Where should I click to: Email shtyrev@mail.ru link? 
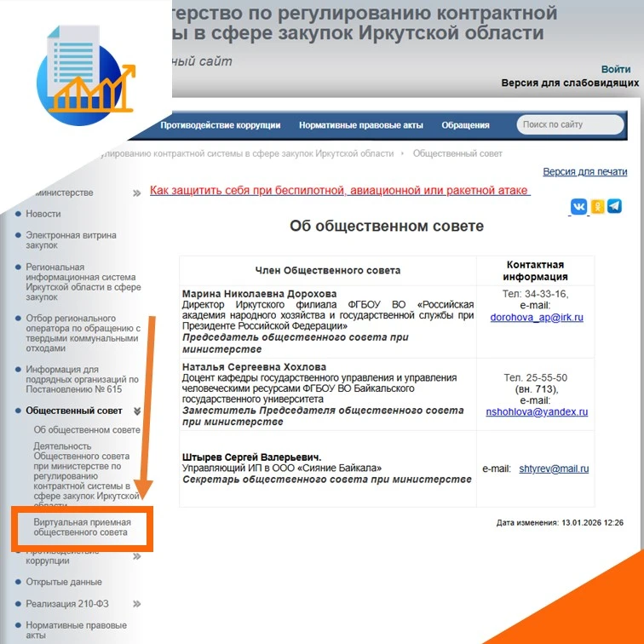click(x=554, y=469)
